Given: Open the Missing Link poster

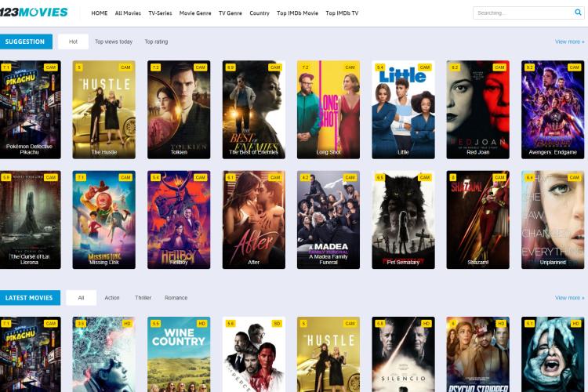Looking at the screenshot, I should pos(103,220).
